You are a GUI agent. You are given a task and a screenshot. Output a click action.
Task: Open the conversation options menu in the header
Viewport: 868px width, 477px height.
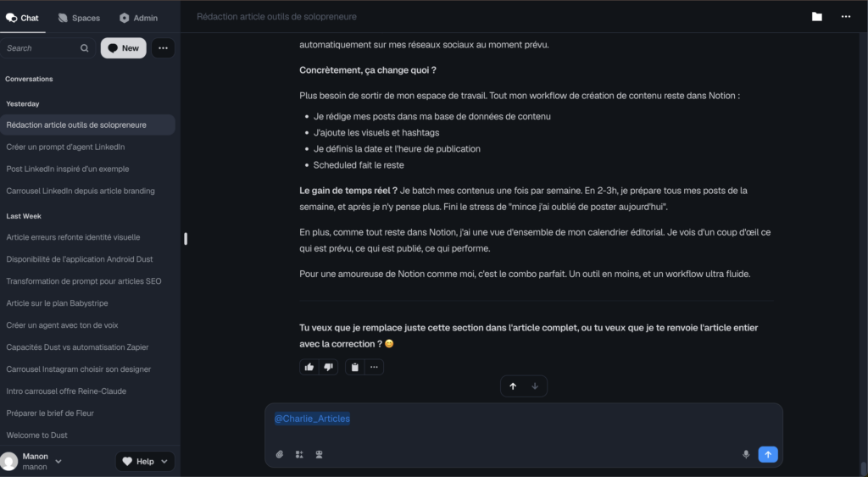[845, 16]
